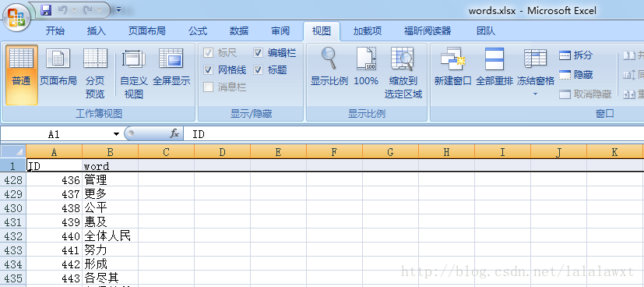Click the Select All corner button
This screenshot has width=644, height=287.
pos(13,152)
